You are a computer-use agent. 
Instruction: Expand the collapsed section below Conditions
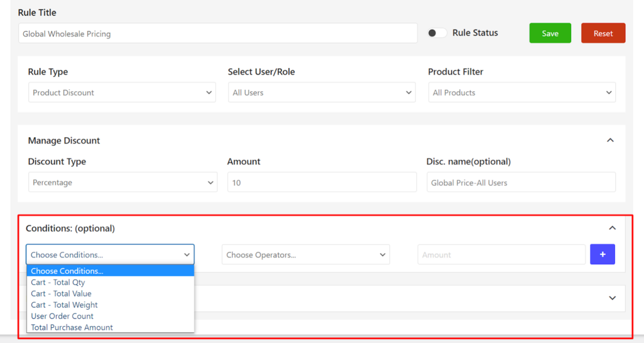pyautogui.click(x=612, y=298)
